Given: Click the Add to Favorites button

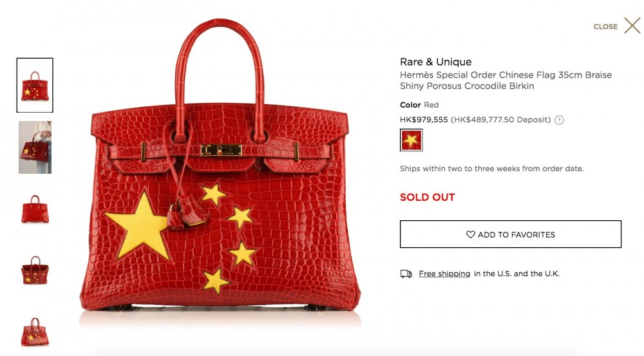Looking at the screenshot, I should point(511,234).
